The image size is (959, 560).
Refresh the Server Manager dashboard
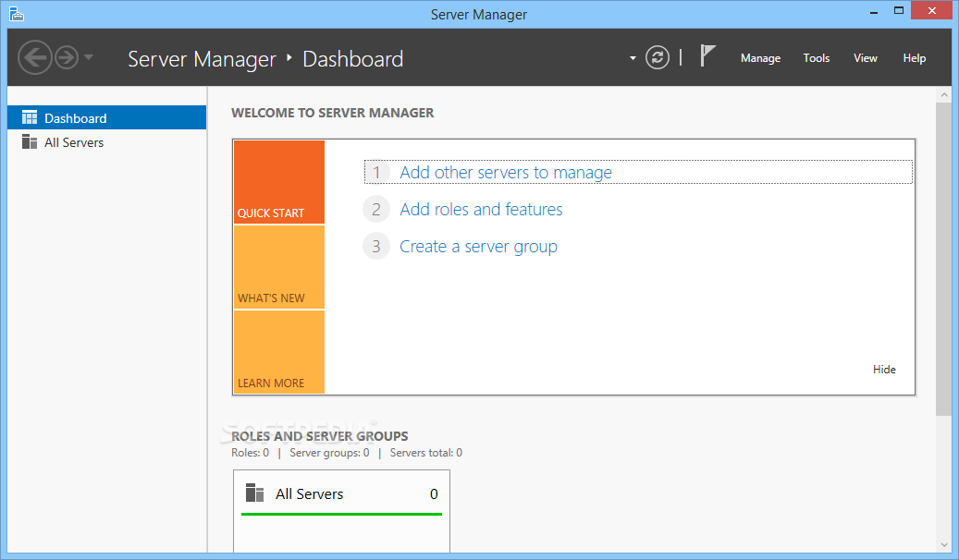pos(658,58)
